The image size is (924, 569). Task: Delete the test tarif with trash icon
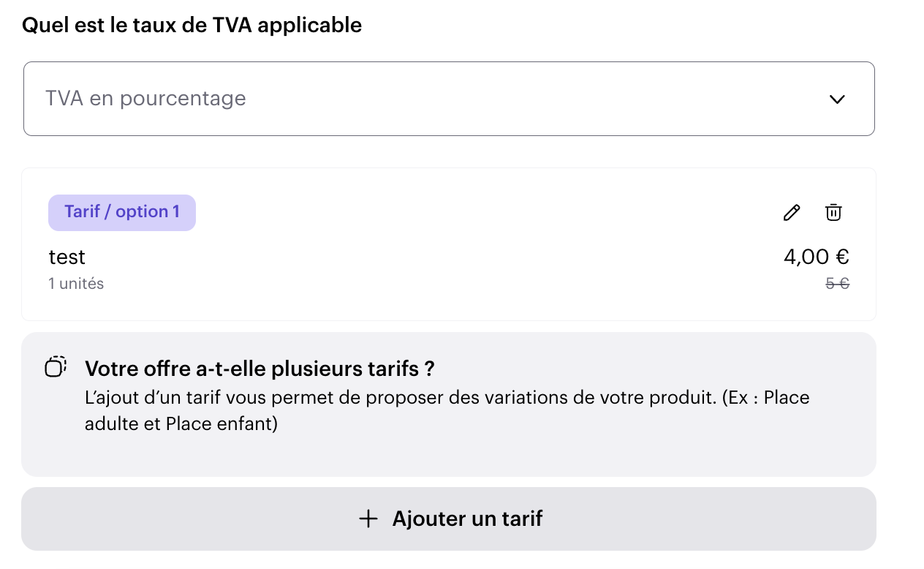pos(833,213)
